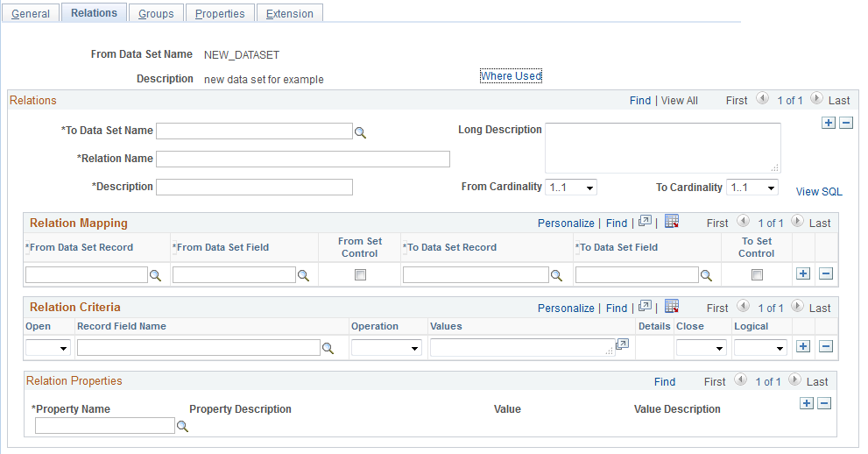
Task: Focus the To Data Set Record input
Action: [x=476, y=274]
